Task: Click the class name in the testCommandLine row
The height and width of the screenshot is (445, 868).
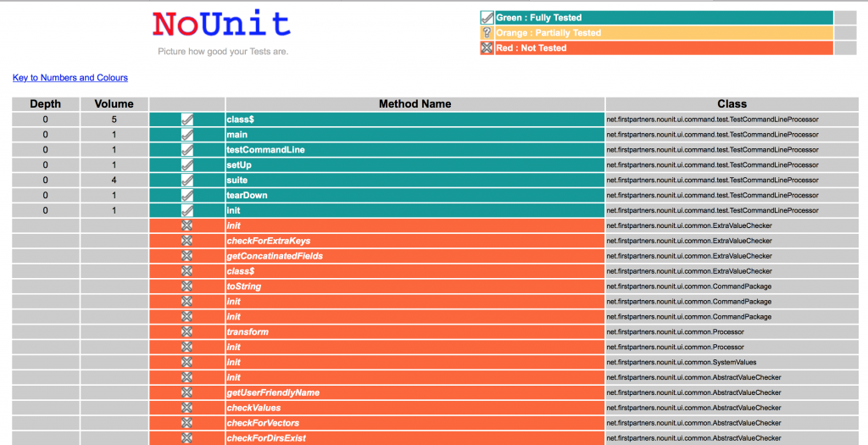Action: tap(712, 150)
